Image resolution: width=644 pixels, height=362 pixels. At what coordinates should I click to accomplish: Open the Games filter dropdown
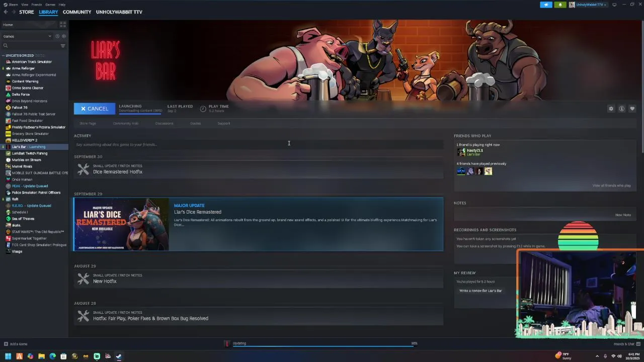(x=27, y=36)
